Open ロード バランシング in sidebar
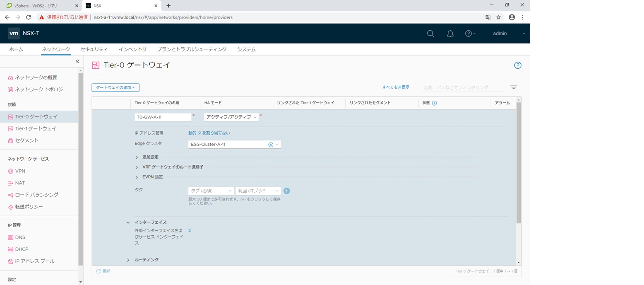 [36, 195]
